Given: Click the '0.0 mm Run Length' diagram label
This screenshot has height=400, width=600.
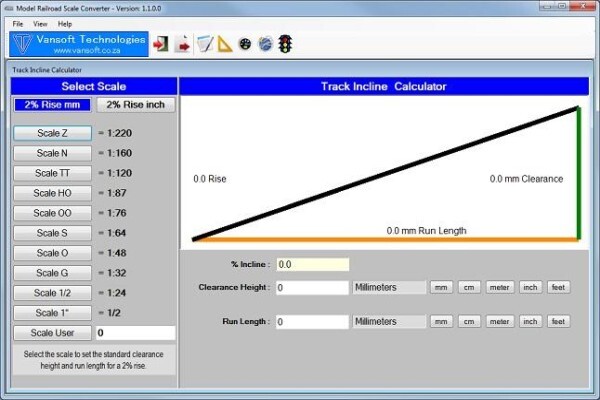Looking at the screenshot, I should tap(426, 231).
